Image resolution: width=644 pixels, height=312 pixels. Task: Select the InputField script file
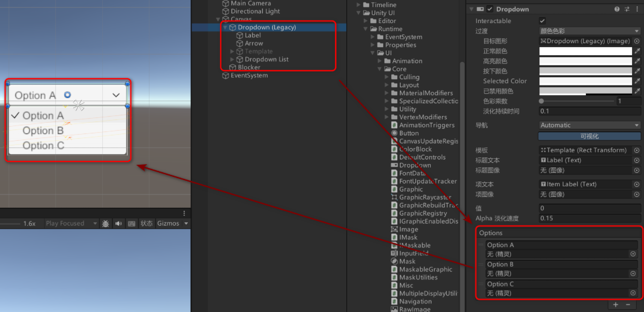409,253
